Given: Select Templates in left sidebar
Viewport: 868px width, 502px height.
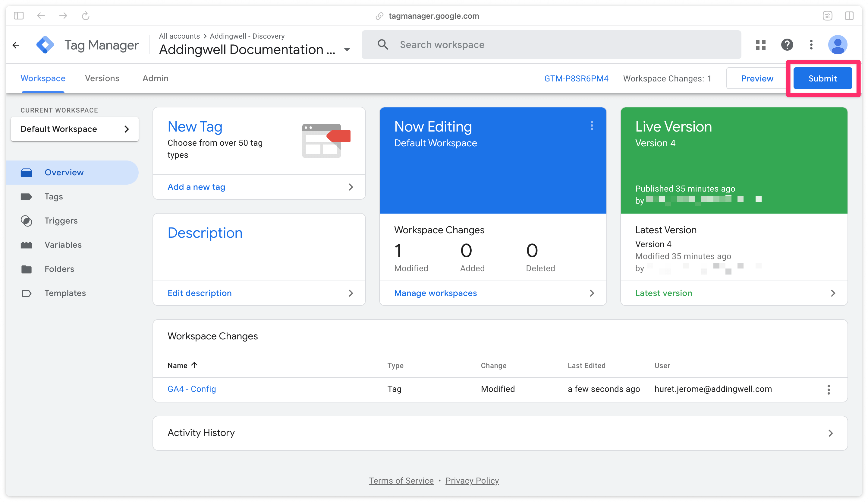Looking at the screenshot, I should click(x=65, y=293).
